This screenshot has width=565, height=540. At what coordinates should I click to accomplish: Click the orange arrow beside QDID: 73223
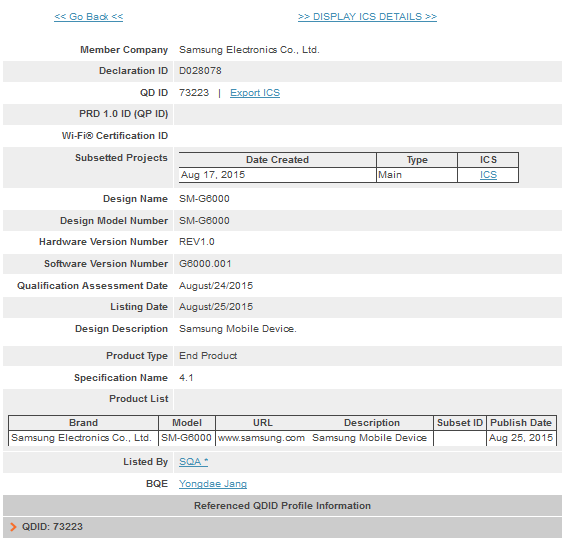coord(13,527)
